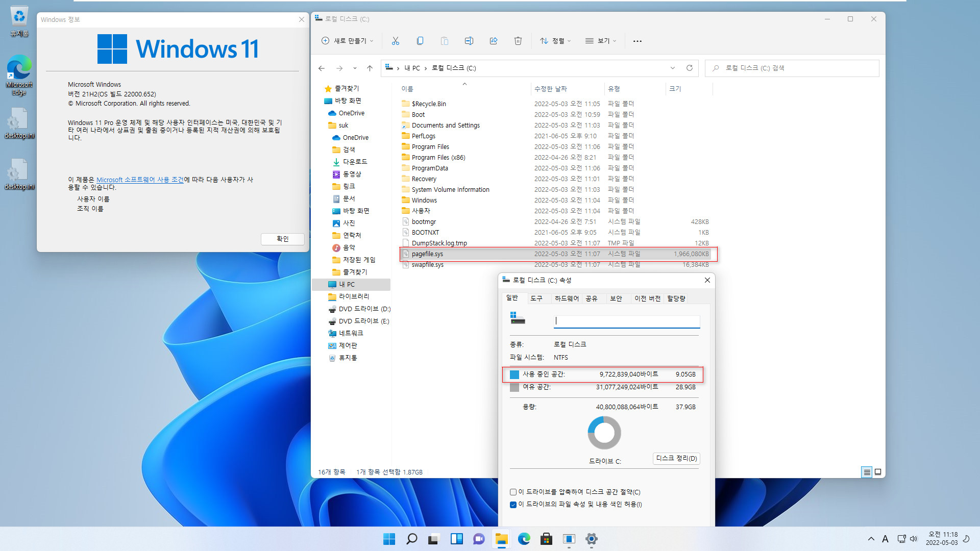The height and width of the screenshot is (551, 980).
Task: Open the 공유 tab in properties
Action: pos(591,298)
